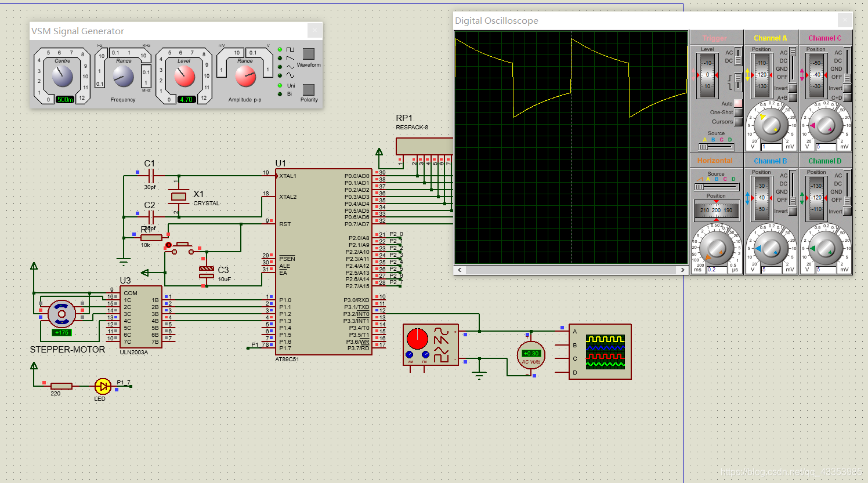Image resolution: width=868 pixels, height=483 pixels.
Task: Select the yellow LED component
Action: click(102, 386)
